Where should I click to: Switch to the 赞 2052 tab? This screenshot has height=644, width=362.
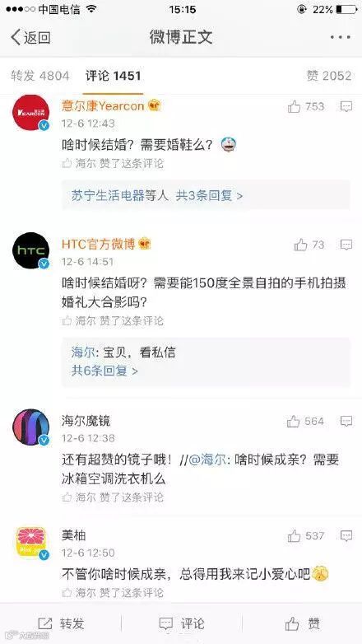click(329, 76)
